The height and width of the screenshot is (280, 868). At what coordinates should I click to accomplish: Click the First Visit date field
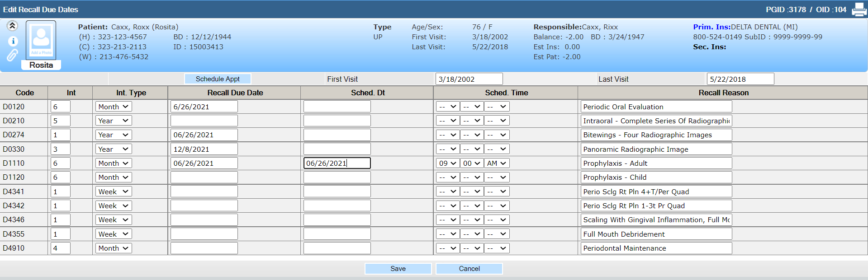(469, 79)
